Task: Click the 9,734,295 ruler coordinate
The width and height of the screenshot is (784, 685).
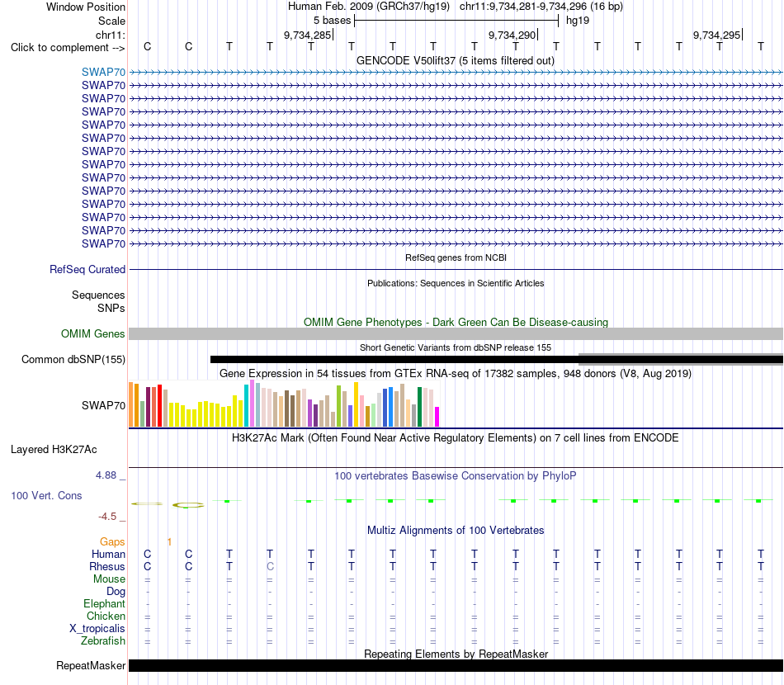Action: [716, 35]
